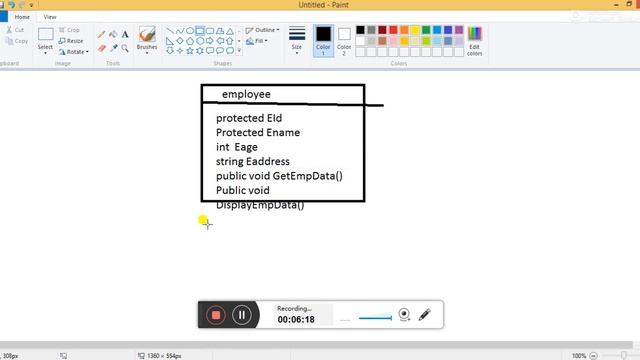Pick the purple color swatch

[x=459, y=30]
